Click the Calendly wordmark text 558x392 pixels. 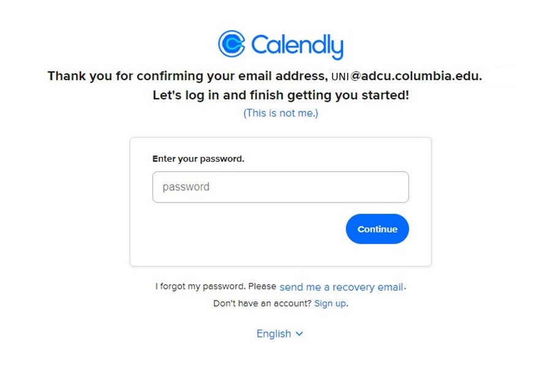coord(297,46)
